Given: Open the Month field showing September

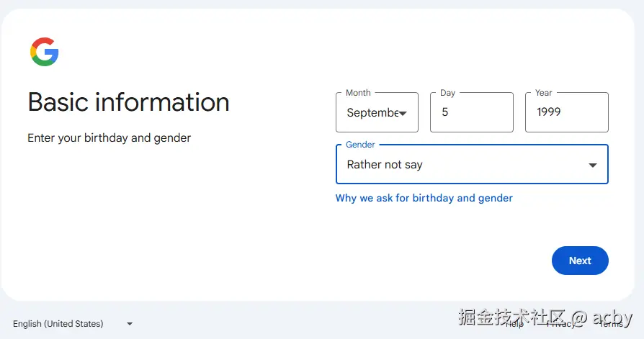Looking at the screenshot, I should pyautogui.click(x=372, y=112).
